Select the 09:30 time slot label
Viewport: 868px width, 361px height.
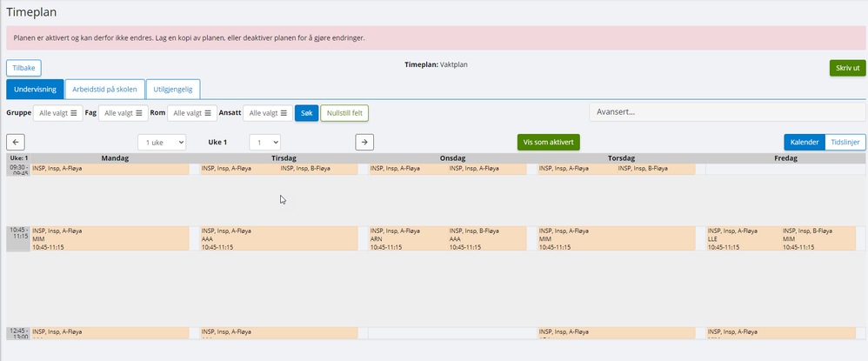(19, 169)
